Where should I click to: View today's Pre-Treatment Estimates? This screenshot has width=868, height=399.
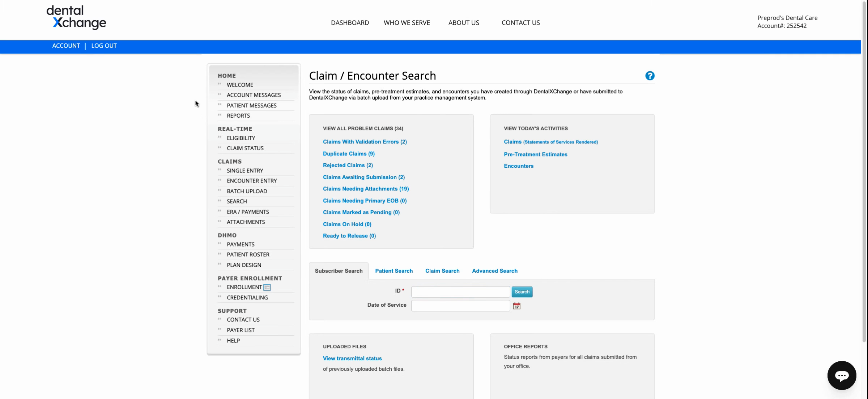536,154
